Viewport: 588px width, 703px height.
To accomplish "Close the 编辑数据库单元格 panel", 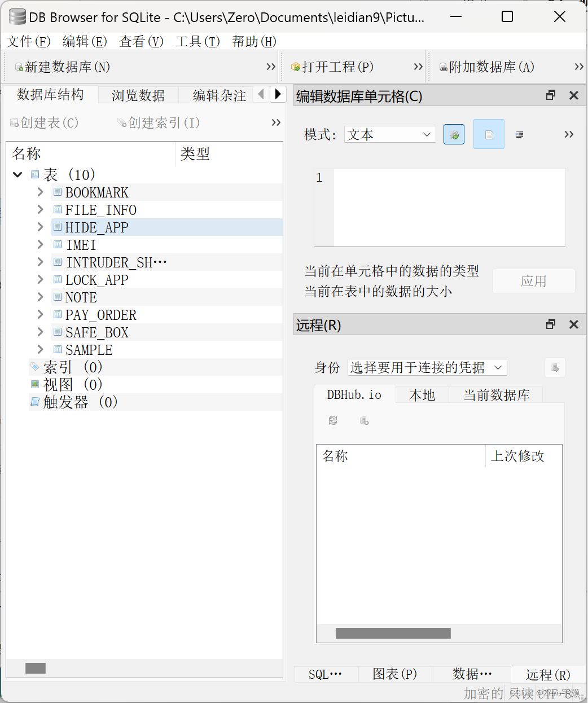I will (x=574, y=95).
